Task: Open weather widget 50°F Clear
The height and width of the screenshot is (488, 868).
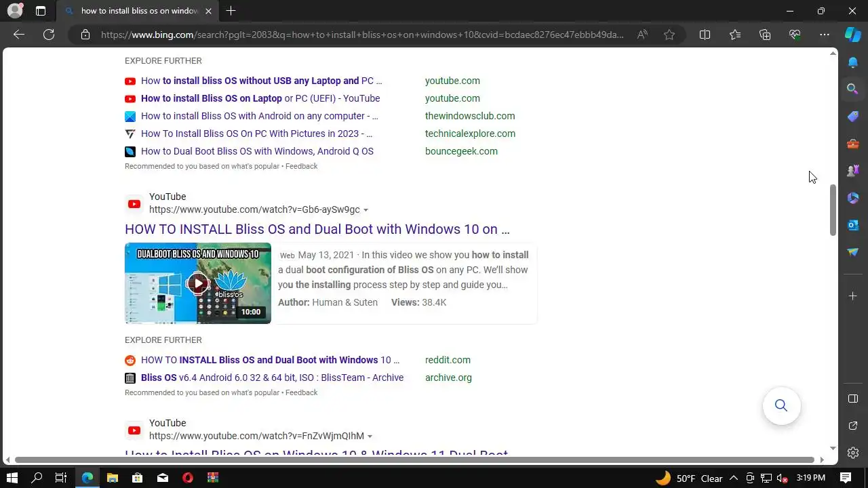Action: 689,478
